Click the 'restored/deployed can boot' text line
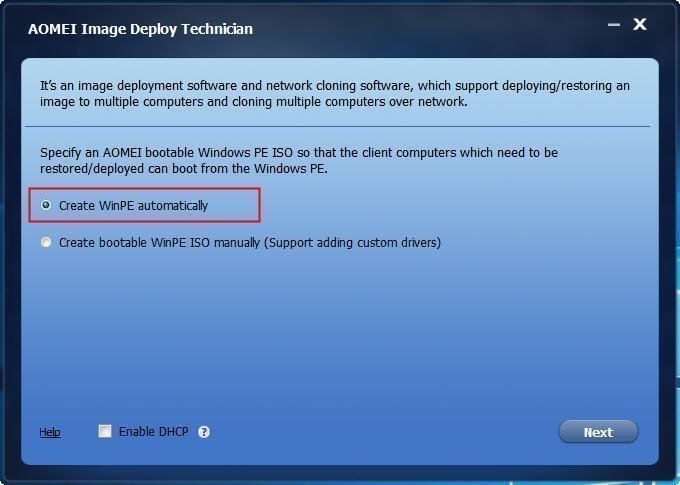 [x=183, y=168]
